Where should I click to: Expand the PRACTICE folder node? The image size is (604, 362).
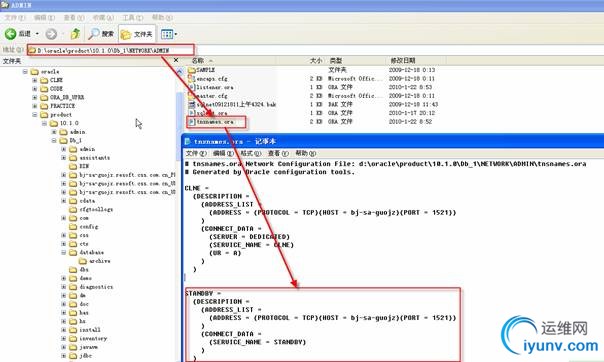(35, 106)
